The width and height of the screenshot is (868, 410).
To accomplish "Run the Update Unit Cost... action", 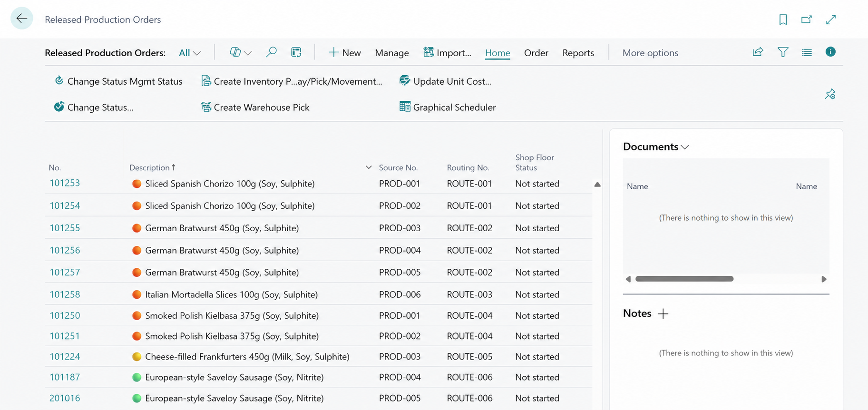I will point(445,81).
